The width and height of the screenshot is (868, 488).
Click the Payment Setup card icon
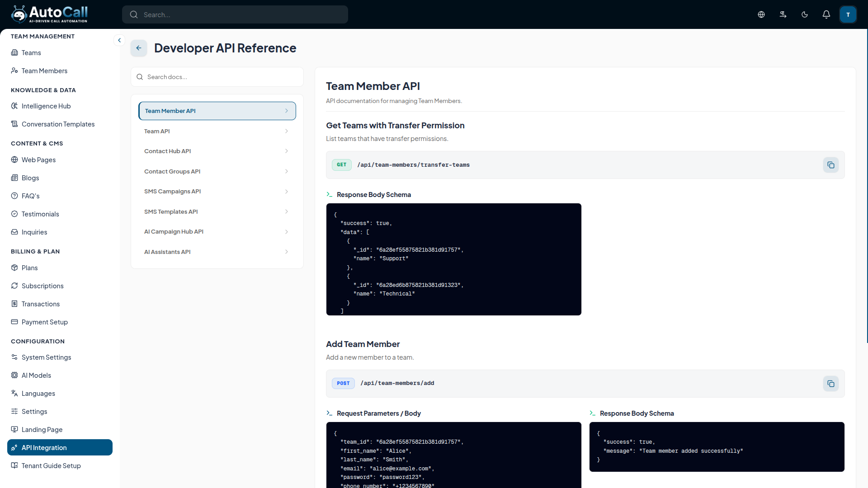(x=14, y=322)
